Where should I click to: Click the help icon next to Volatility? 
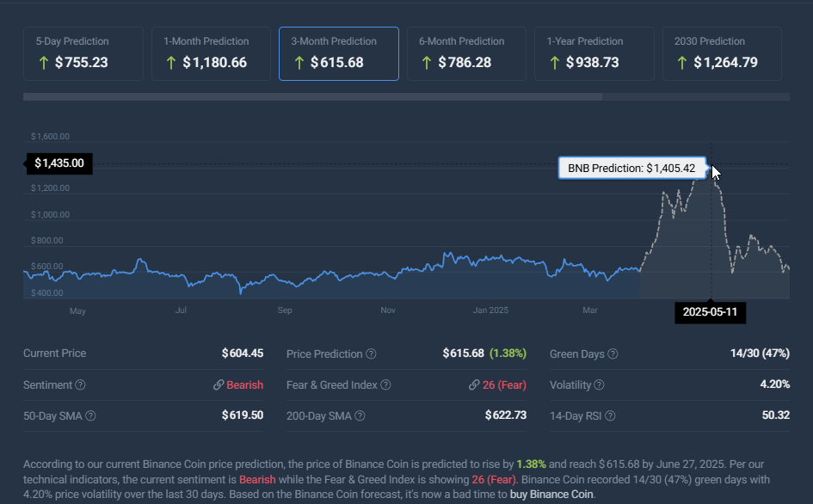[x=599, y=384]
